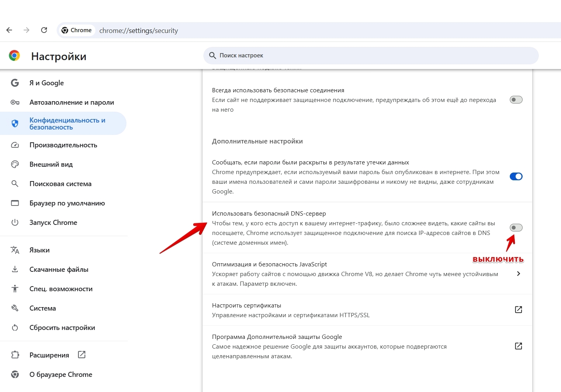The height and width of the screenshot is (392, 561).
Task: Go to Сбросить настройки section
Action: [62, 328]
